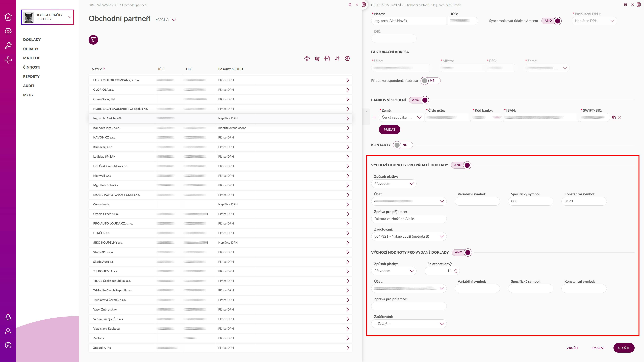
Task: Open Zaúčtování 504/321 Nákup zboží dropdown
Action: click(409, 236)
